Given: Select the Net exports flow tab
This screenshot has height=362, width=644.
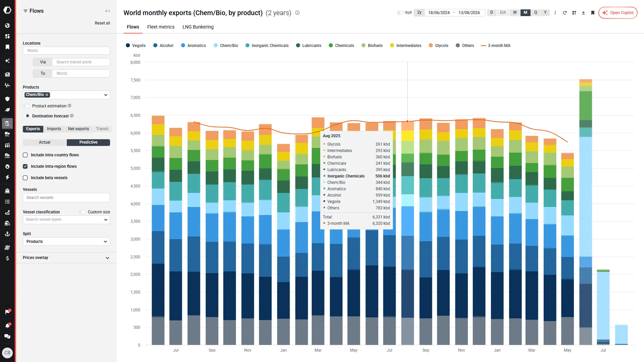Looking at the screenshot, I should click(79, 129).
